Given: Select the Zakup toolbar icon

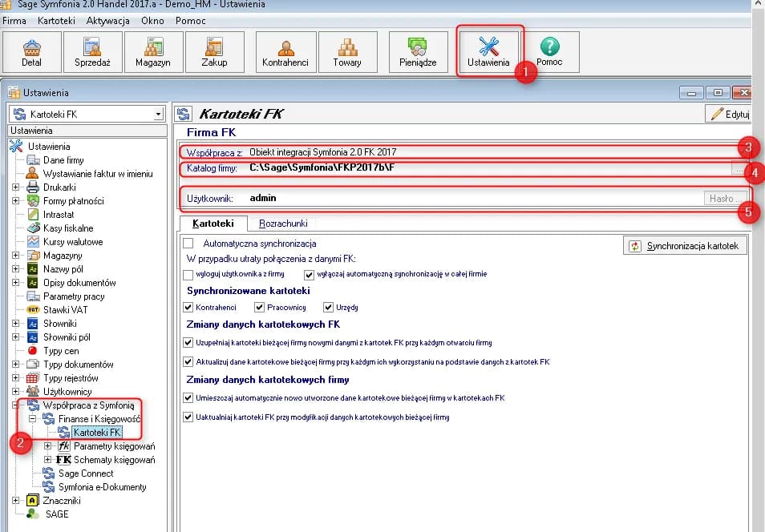Looking at the screenshot, I should [x=214, y=52].
